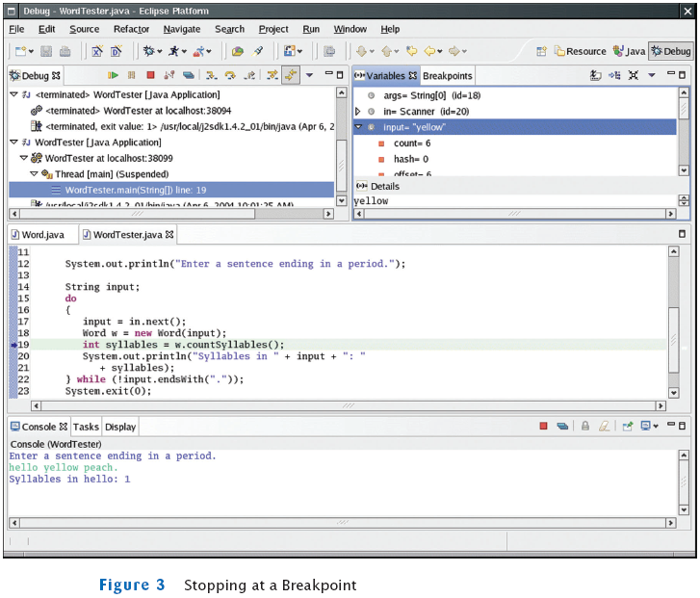Click the Save icon in main toolbar
700x598 pixels.
click(44, 52)
